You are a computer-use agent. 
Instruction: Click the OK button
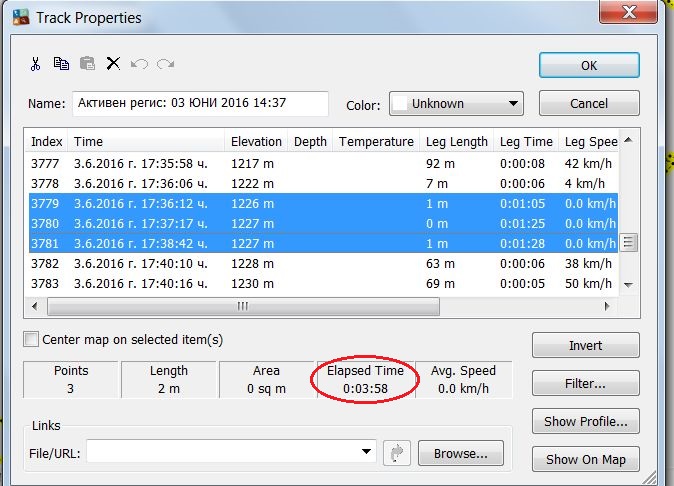tap(589, 65)
